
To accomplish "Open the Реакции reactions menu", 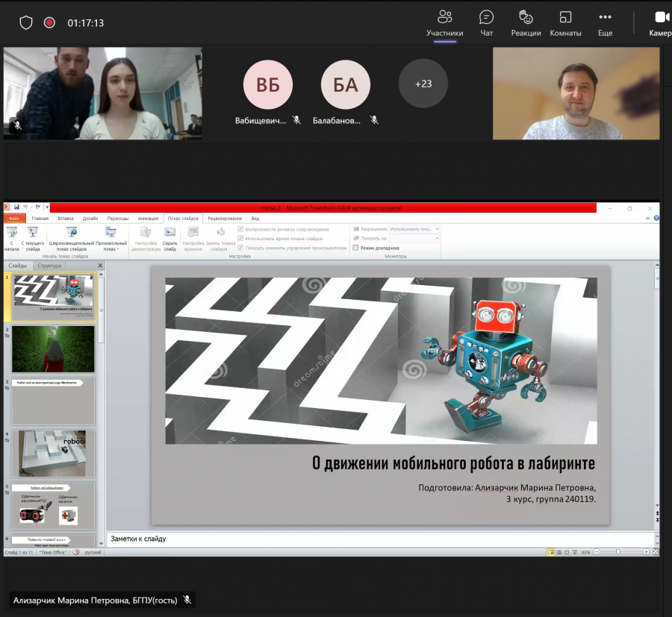I will click(526, 24).
